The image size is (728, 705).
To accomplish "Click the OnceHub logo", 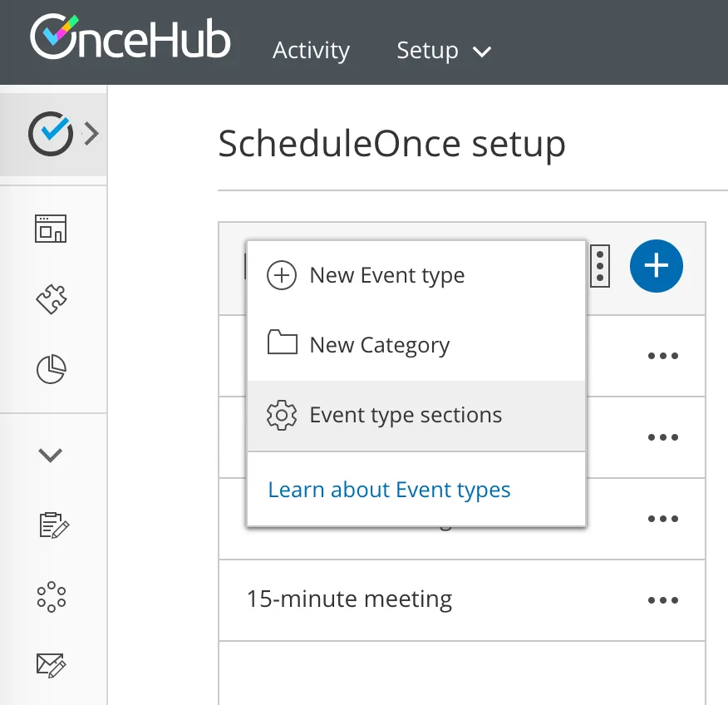I will (130, 37).
